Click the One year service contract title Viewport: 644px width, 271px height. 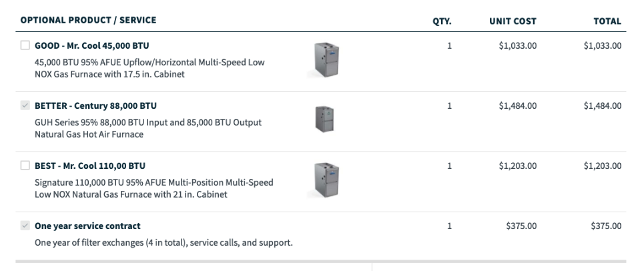point(87,226)
